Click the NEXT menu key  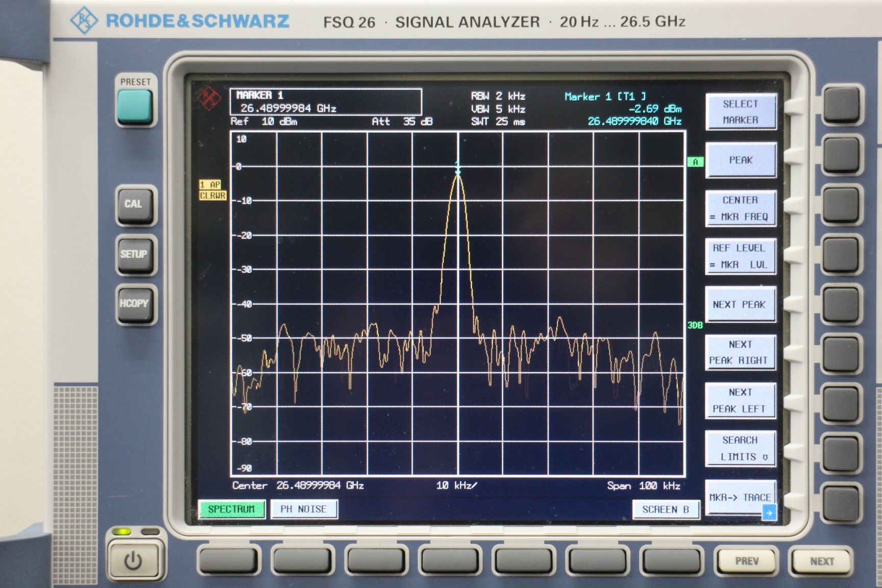[821, 561]
